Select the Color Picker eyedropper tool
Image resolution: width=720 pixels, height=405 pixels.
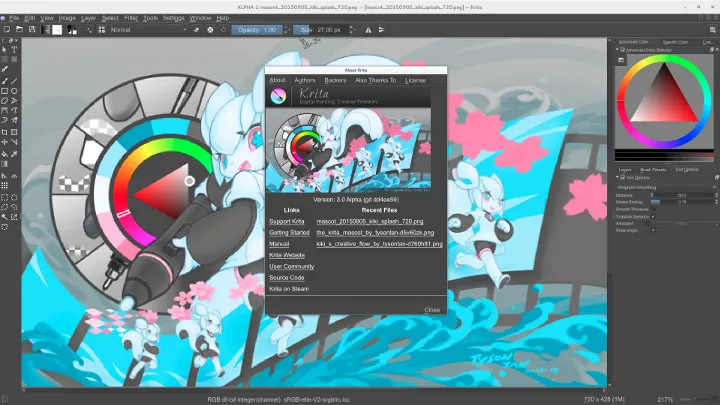coord(14,154)
